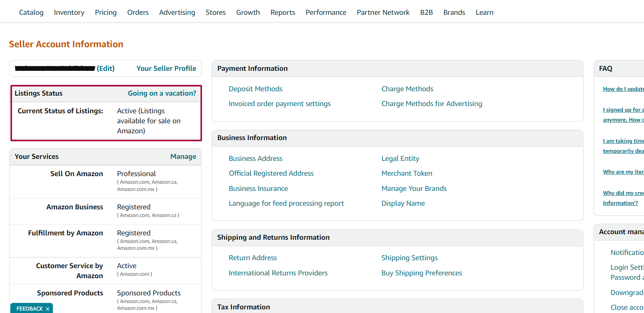The width and height of the screenshot is (644, 313).
Task: Open the Partner Network menu
Action: point(383,12)
